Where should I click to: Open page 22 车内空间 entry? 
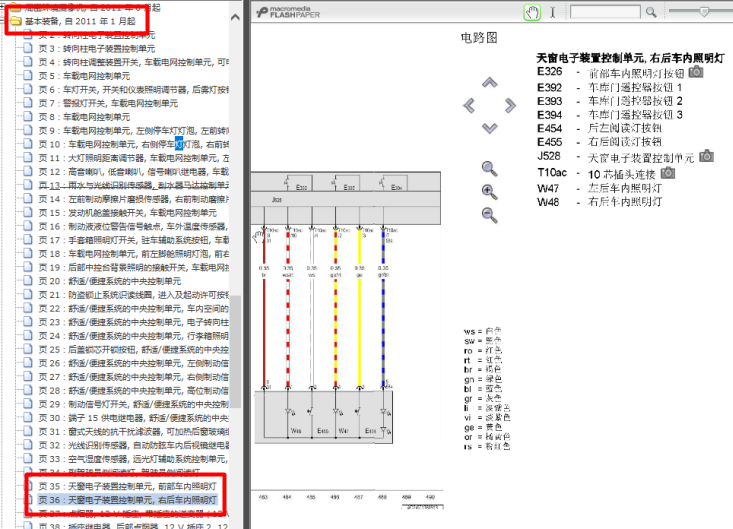(x=133, y=308)
